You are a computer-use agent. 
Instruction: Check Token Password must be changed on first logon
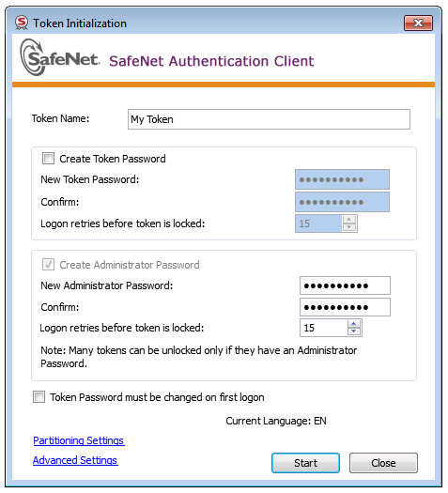click(39, 397)
